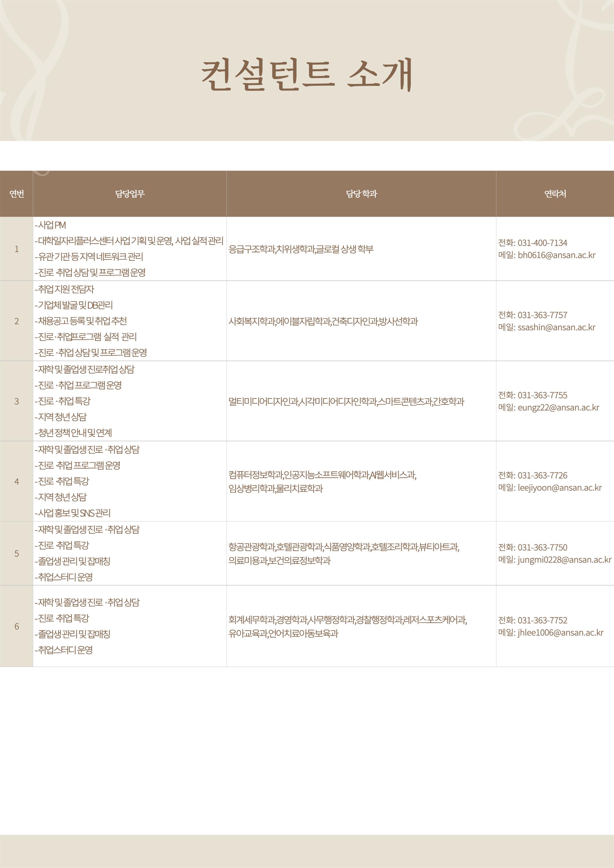Select the 연번 column header
The width and height of the screenshot is (614, 868).
click(x=17, y=194)
